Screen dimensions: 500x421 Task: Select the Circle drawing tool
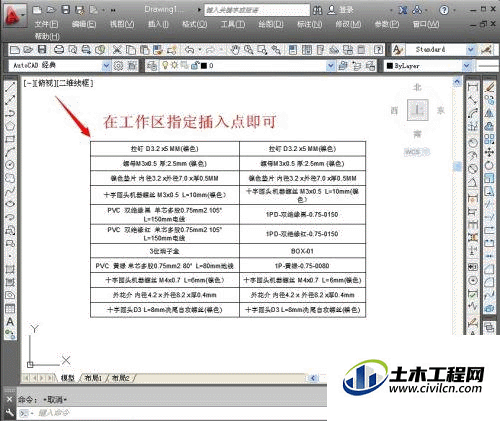point(10,165)
